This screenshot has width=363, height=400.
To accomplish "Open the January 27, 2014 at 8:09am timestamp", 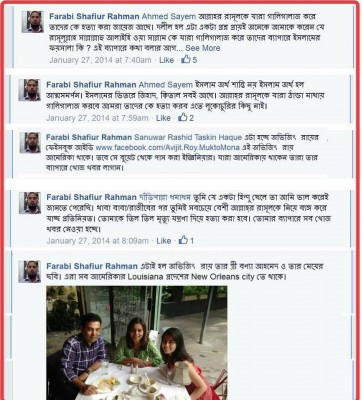I will coord(98,241).
